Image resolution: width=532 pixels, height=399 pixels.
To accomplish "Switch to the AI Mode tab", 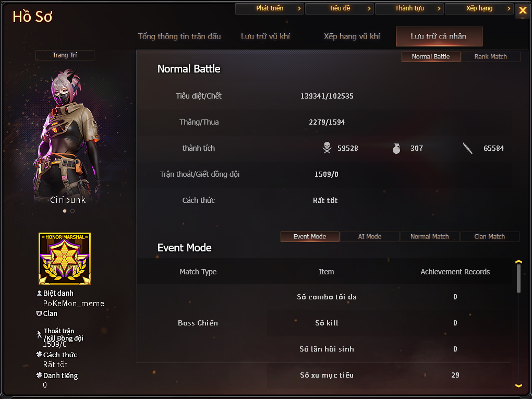I will (x=370, y=236).
